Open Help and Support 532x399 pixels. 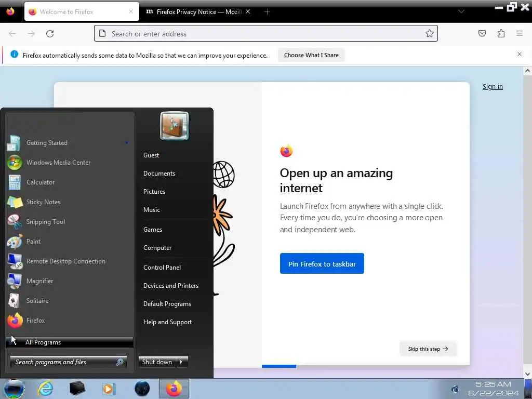click(167, 322)
